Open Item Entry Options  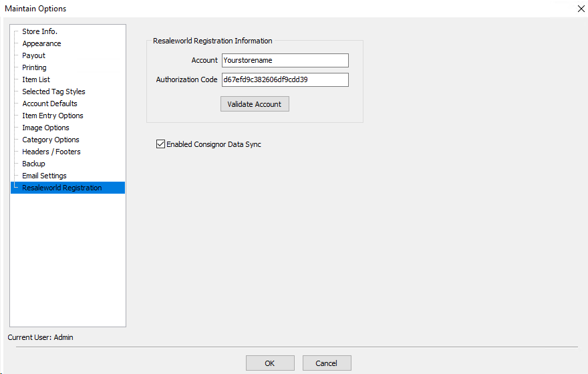53,116
